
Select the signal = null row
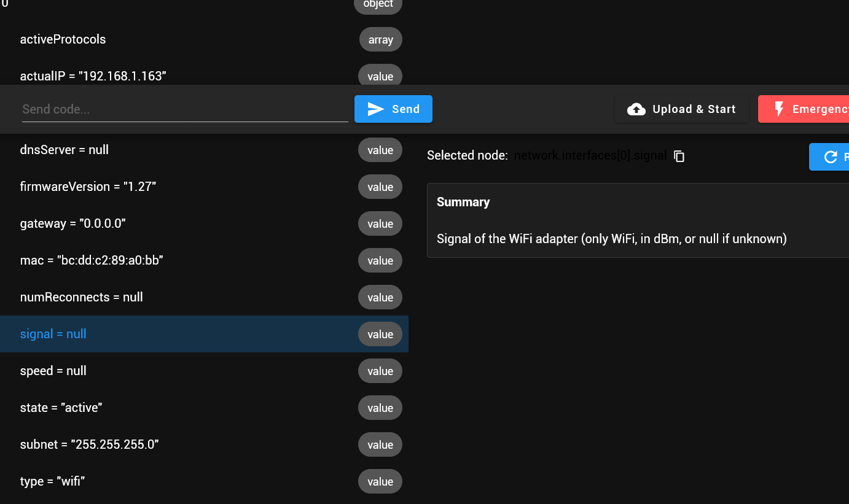(204, 334)
